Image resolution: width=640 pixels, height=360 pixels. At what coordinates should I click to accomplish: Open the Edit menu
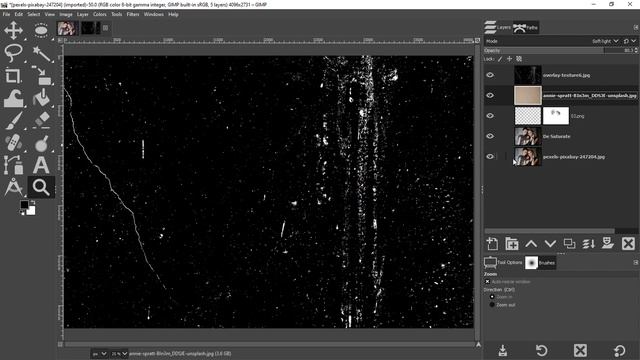tap(19, 14)
